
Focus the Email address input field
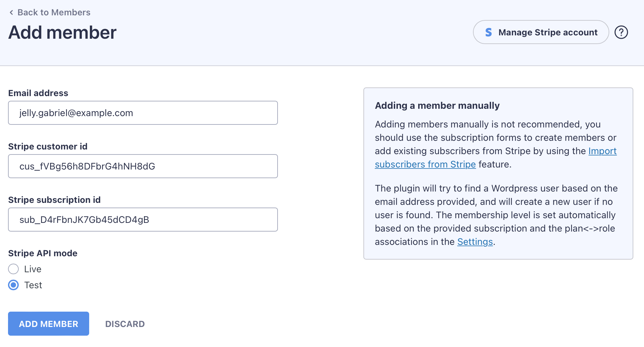point(143,113)
